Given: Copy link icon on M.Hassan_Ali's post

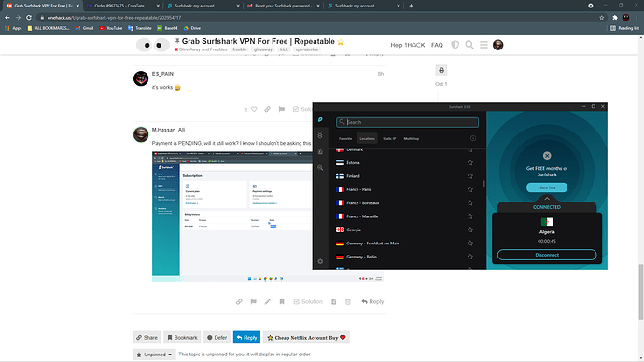Looking at the screenshot, I should [239, 301].
